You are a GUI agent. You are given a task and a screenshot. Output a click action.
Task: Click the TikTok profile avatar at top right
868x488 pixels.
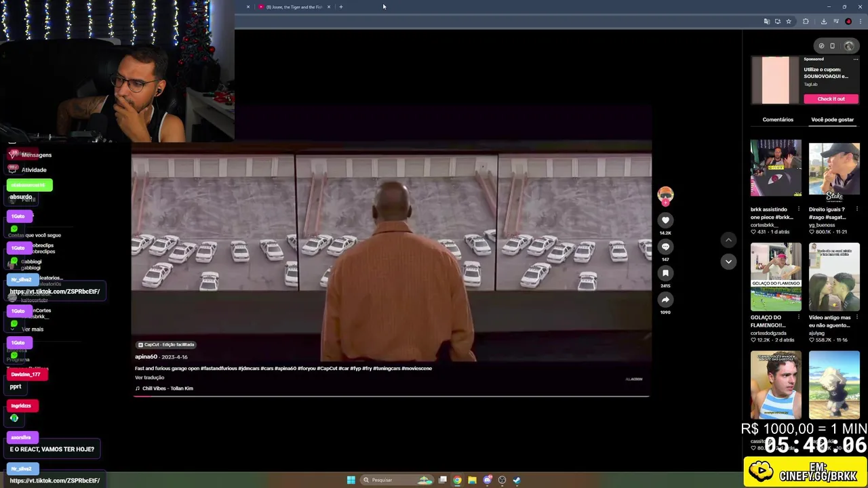pos(849,46)
